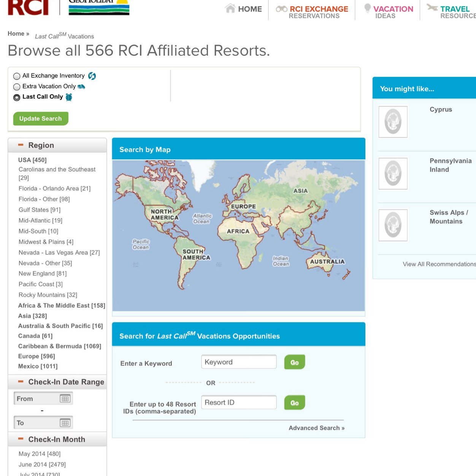Filter by Midwest & Plains [4]
476x476 pixels.
tap(46, 242)
